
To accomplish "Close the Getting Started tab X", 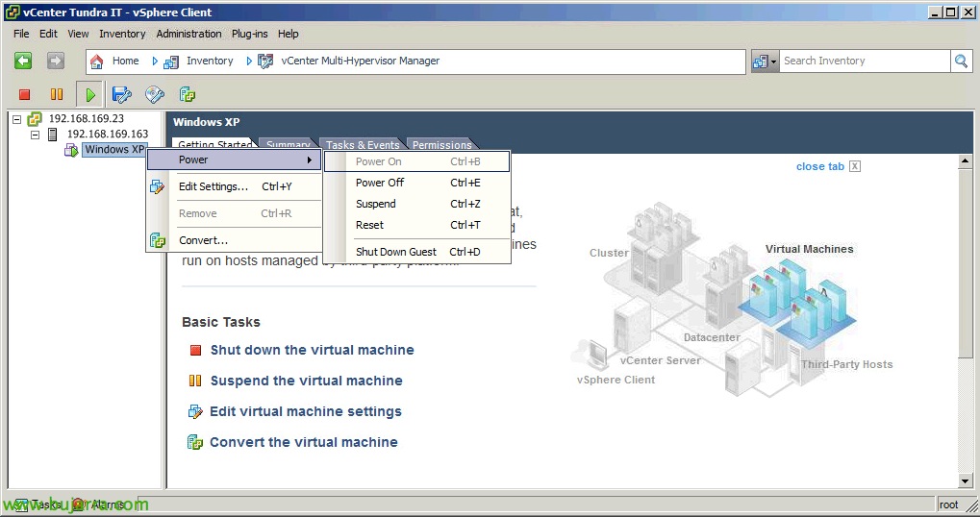I will 855,166.
